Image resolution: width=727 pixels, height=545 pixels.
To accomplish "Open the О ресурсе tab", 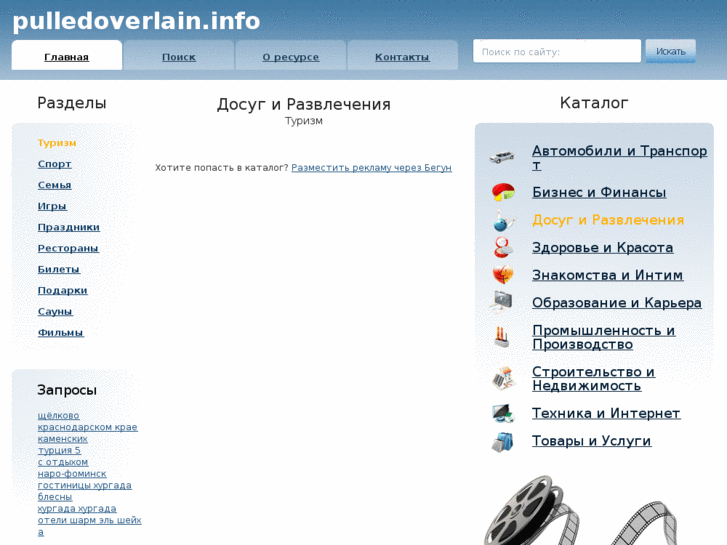I will 291,57.
